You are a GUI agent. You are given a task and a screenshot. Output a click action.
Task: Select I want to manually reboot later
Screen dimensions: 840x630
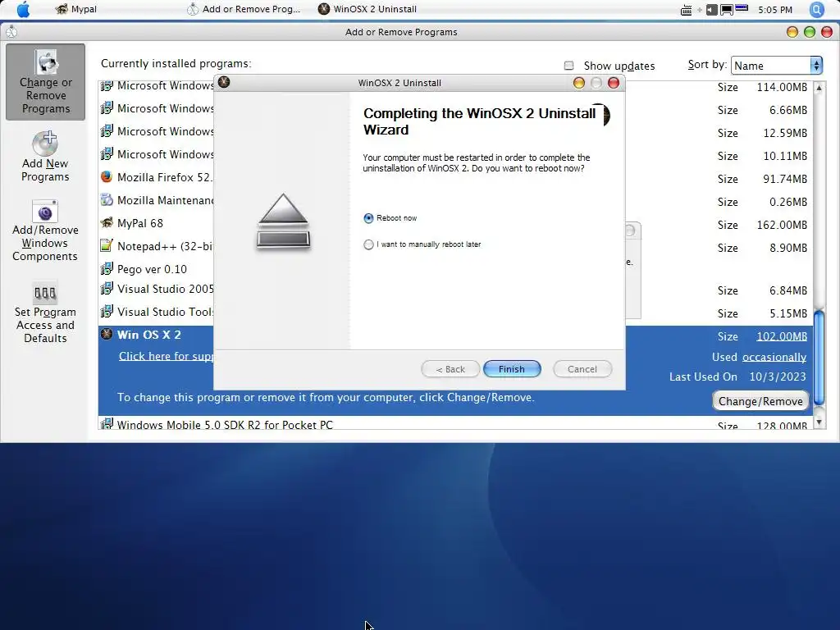368,244
